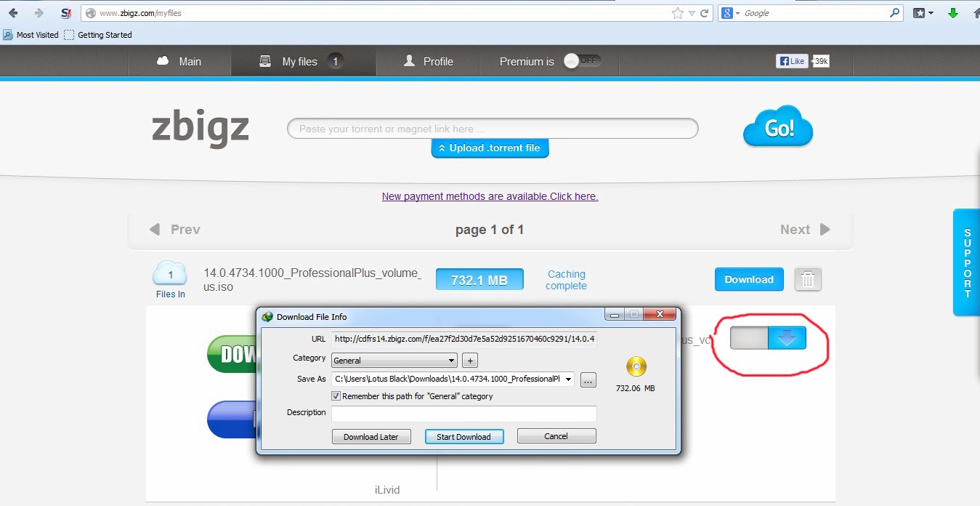Screen dimensions: 980x506
Task: Click the Download Later button
Action: pos(371,436)
